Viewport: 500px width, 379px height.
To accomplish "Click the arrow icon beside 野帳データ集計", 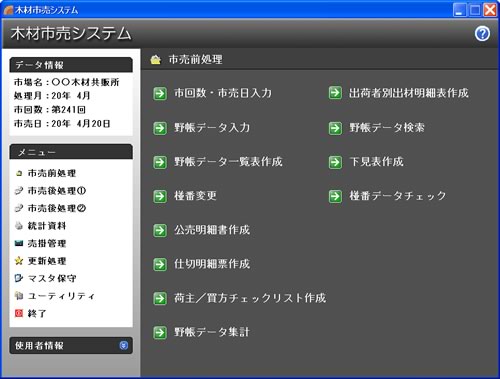I will tap(160, 333).
